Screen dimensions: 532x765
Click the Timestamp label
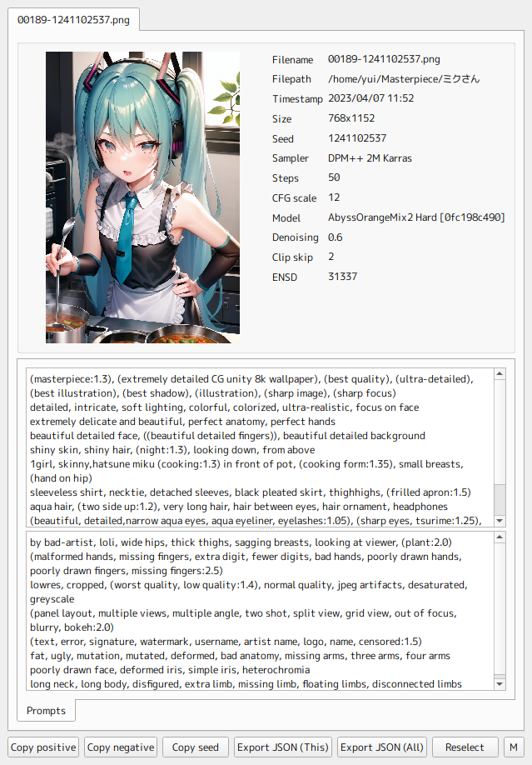[297, 99]
